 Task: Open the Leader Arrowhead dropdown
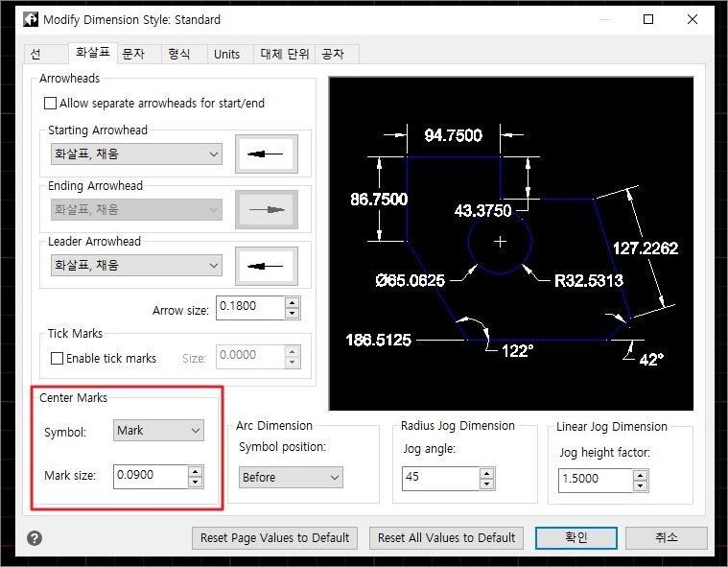click(x=136, y=265)
